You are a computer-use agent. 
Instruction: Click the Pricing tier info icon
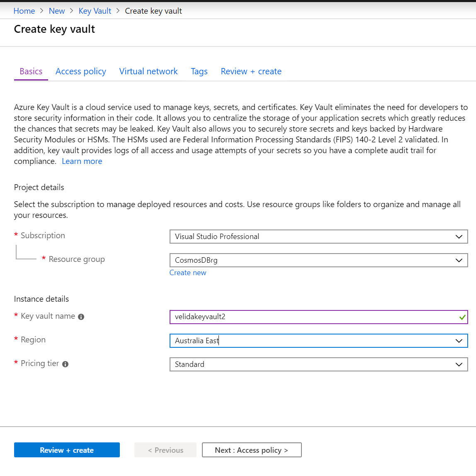pyautogui.click(x=65, y=364)
